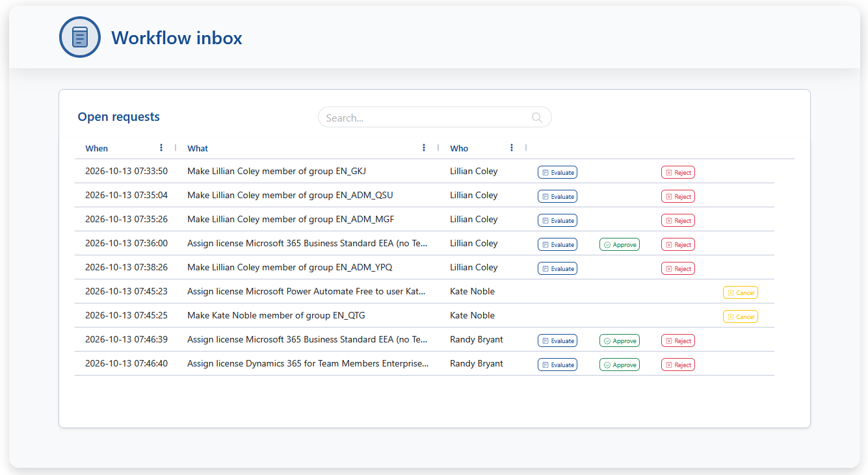Click the Workflow inbox document icon
Viewport: 868px width, 475px height.
[80, 37]
